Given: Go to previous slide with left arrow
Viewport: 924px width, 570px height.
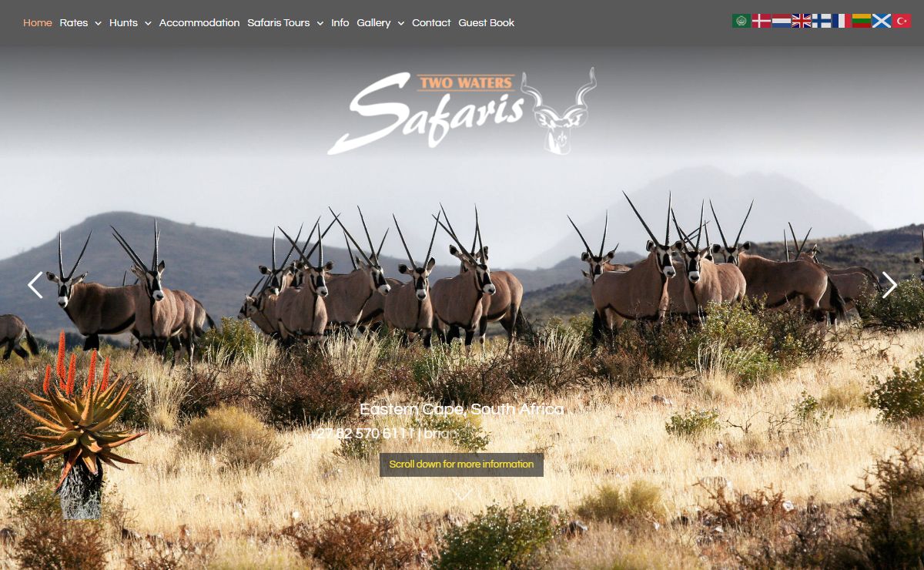Looking at the screenshot, I should coord(35,285).
